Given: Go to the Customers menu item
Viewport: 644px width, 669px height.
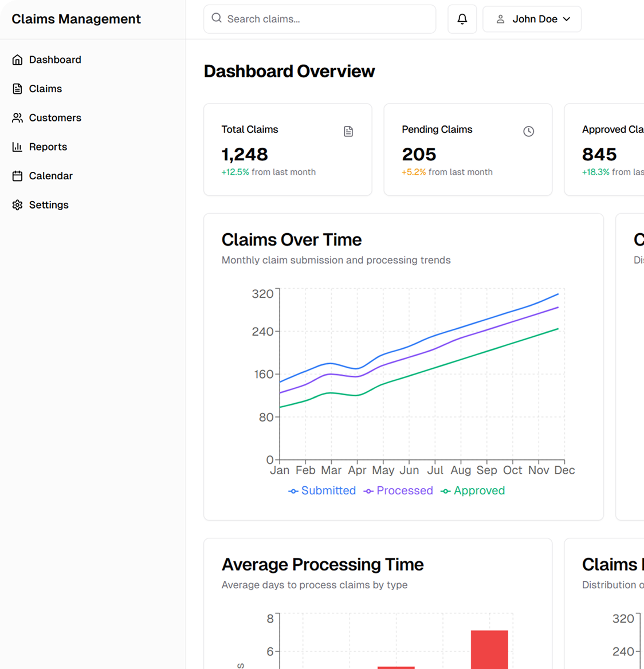Looking at the screenshot, I should pos(55,118).
